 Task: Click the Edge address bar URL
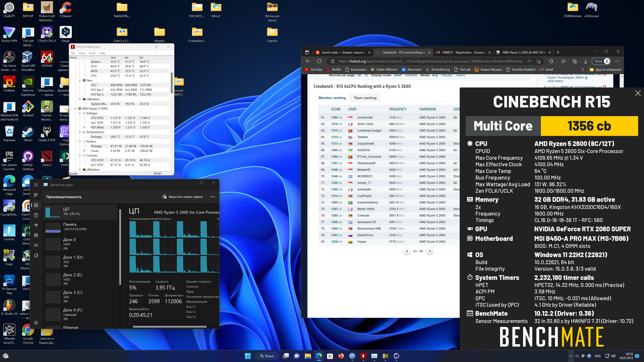click(431, 61)
